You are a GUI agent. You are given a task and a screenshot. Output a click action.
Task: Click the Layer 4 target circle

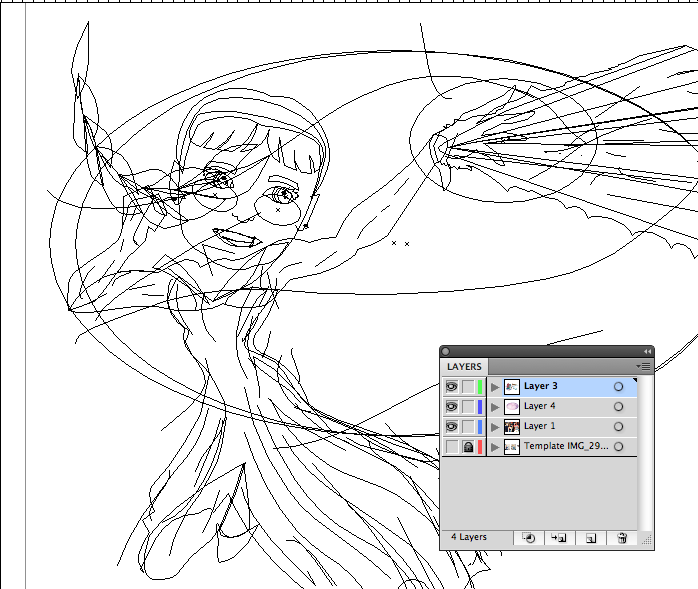618,406
